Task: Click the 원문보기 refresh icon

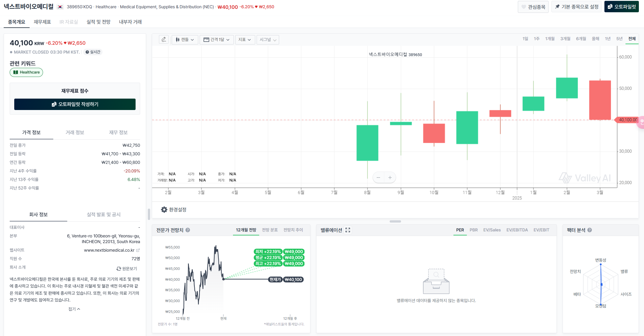Action: 119,269
